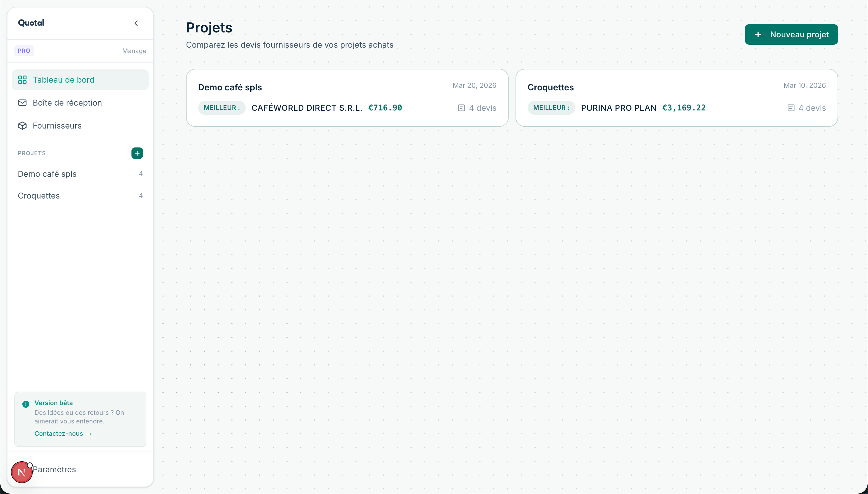Select Croquettes in sidebar projects list
The image size is (868, 494).
[x=39, y=196]
